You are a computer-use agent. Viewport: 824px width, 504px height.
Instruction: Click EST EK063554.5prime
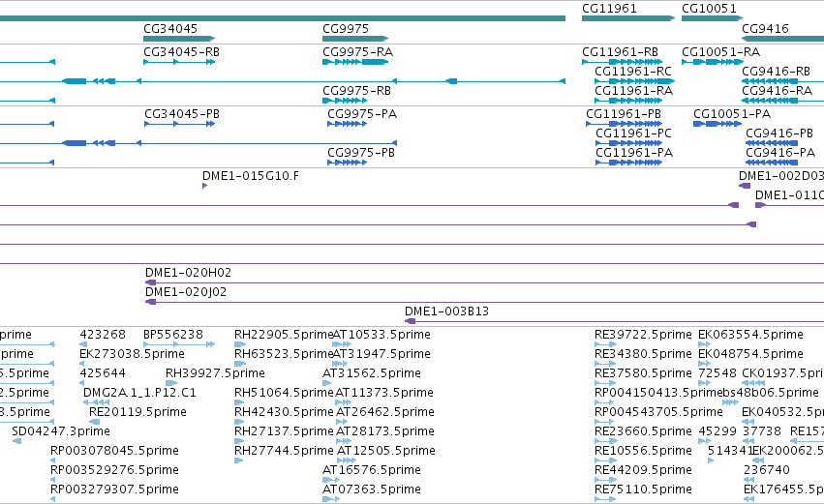tap(750, 334)
